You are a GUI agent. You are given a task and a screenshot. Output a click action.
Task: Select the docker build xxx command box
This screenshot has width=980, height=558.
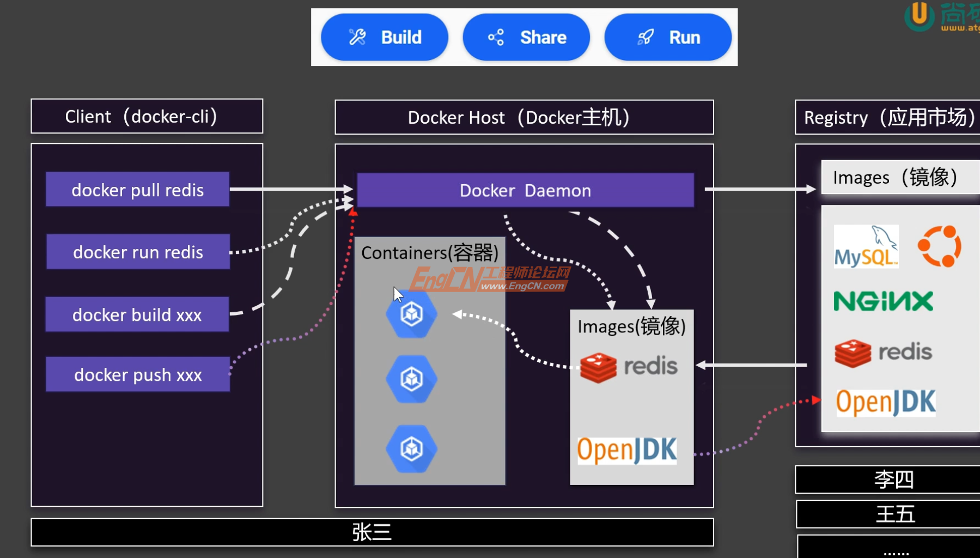(137, 314)
